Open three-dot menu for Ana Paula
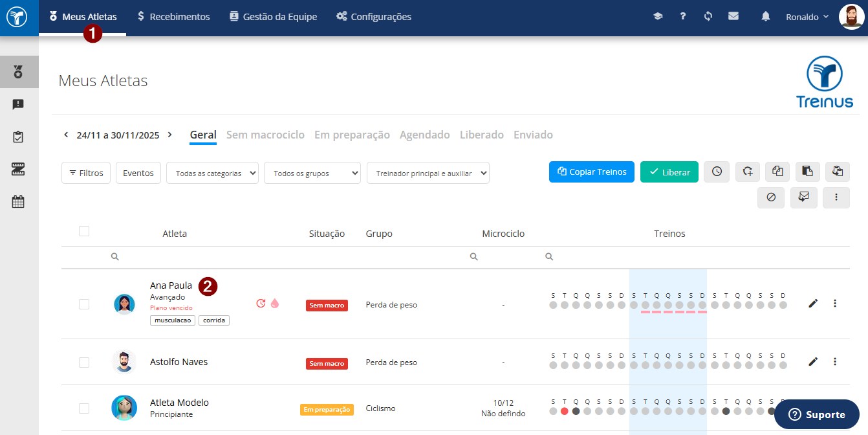 [x=835, y=304]
